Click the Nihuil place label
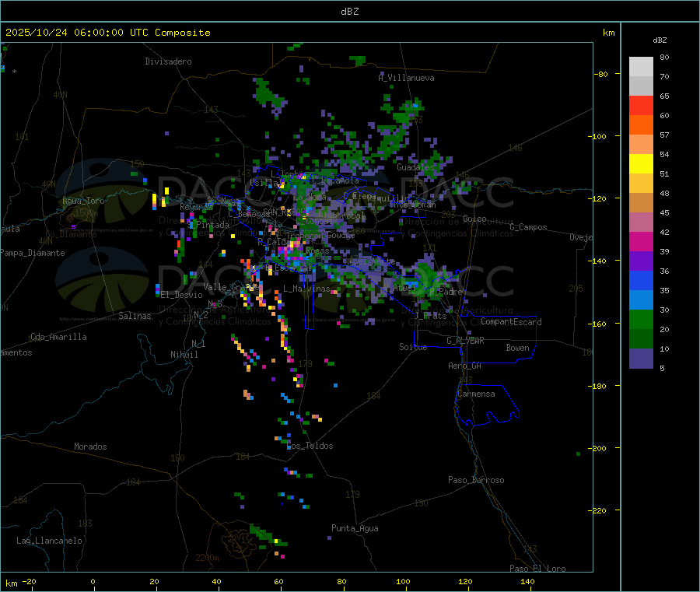 click(x=184, y=355)
